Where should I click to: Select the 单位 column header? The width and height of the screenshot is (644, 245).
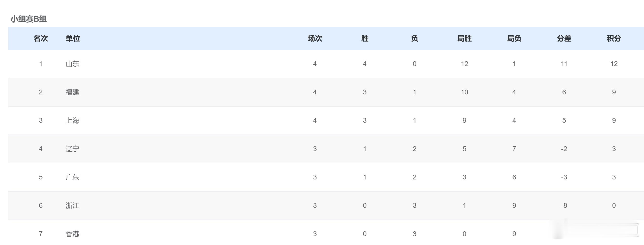click(x=73, y=38)
